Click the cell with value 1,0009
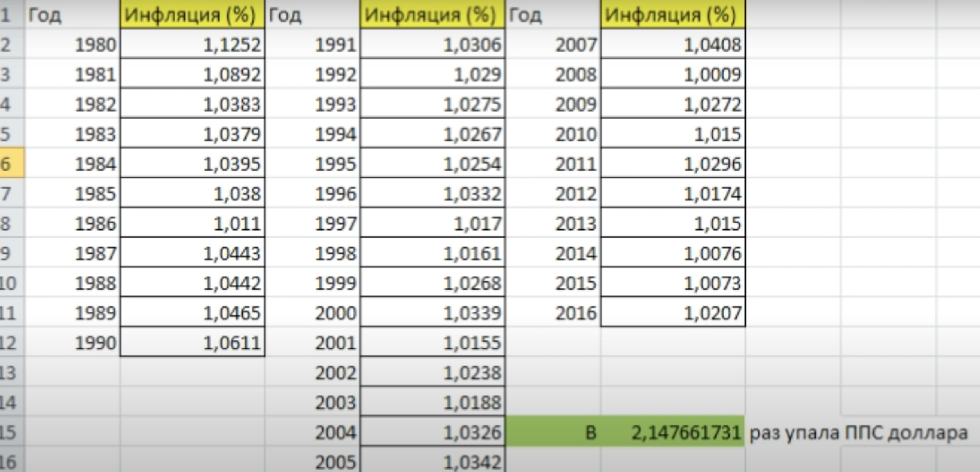 [673, 74]
